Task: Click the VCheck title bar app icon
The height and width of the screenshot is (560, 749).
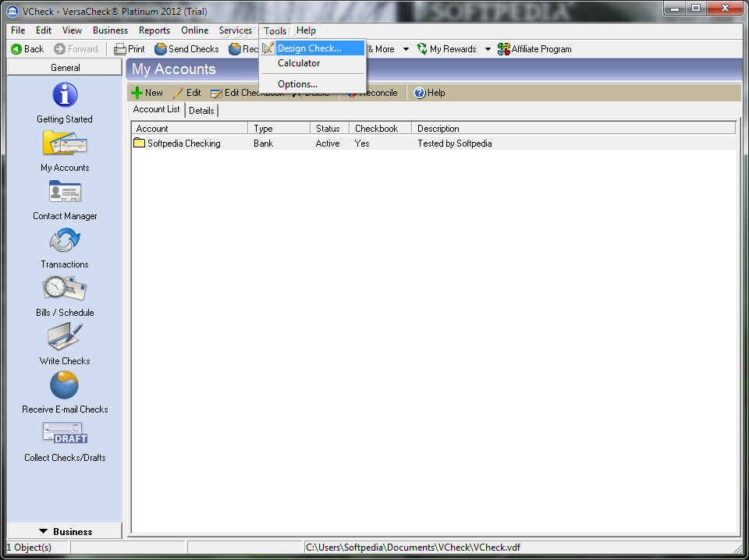Action: pos(12,10)
